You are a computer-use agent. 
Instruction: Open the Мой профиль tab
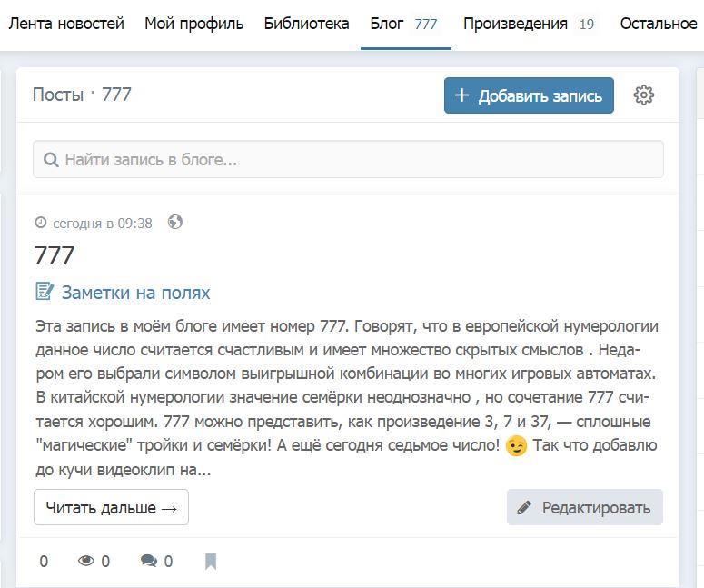tap(193, 24)
